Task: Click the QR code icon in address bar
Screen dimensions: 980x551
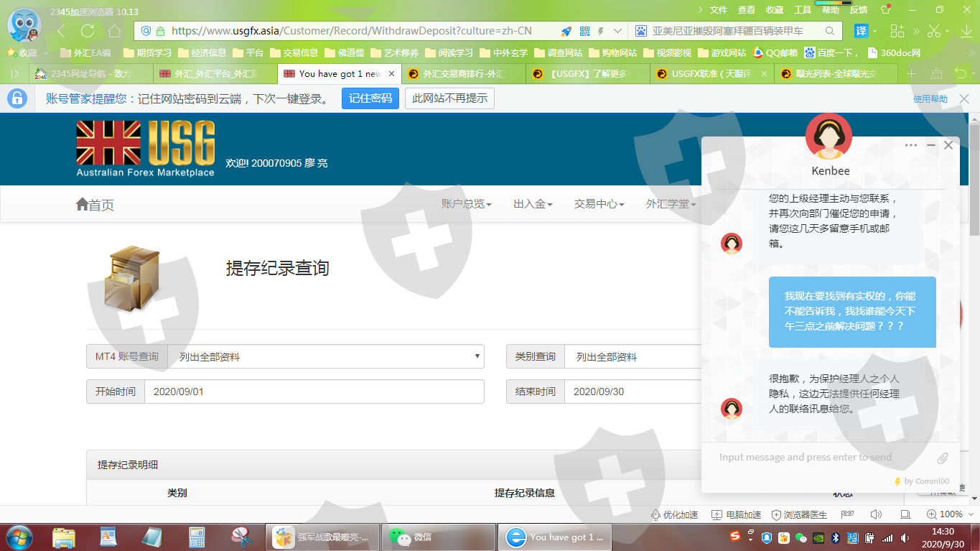Action: coord(584,31)
